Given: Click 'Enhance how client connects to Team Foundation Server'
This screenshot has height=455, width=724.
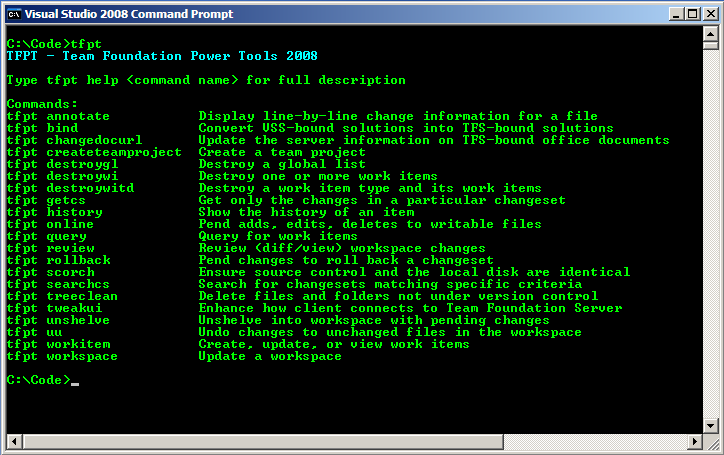Looking at the screenshot, I should 410,308.
